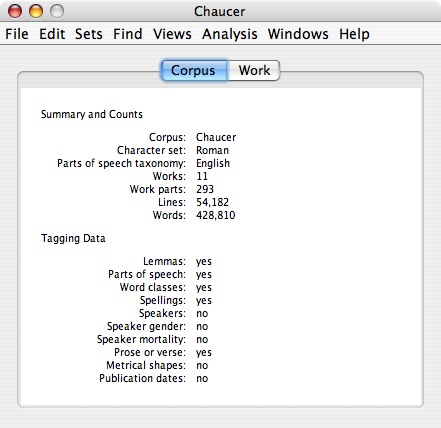Viewport: 441px width, 428px height.
Task: Click the Lines count value 54,182
Action: [212, 202]
